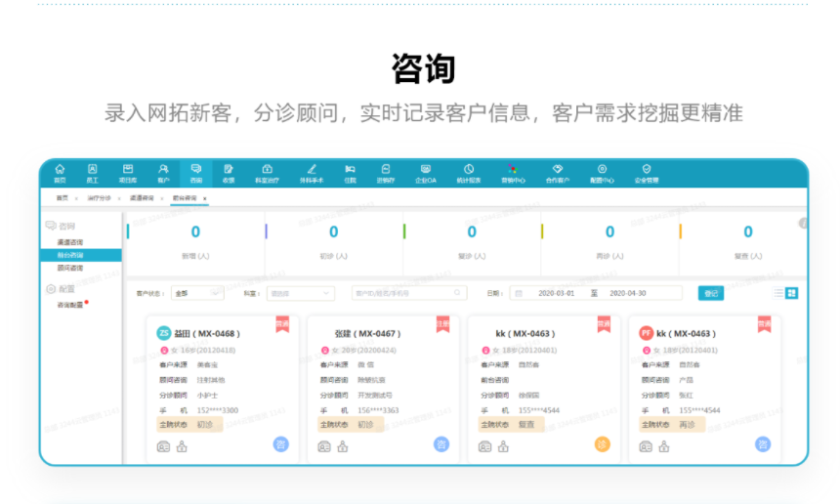
Task: Click the 初诊 (人) count tile
Action: coord(334,242)
